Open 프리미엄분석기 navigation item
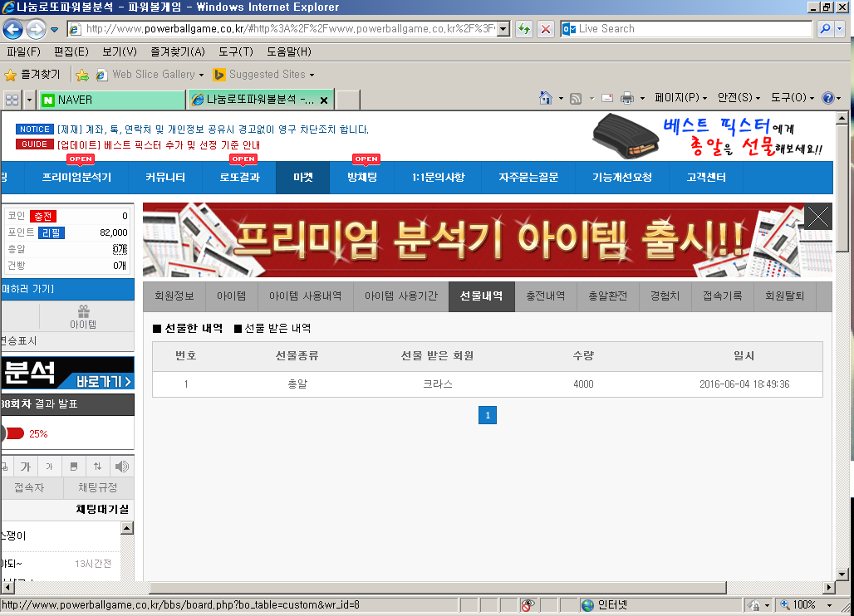Viewport: 854px width, 616px height. pyautogui.click(x=76, y=178)
